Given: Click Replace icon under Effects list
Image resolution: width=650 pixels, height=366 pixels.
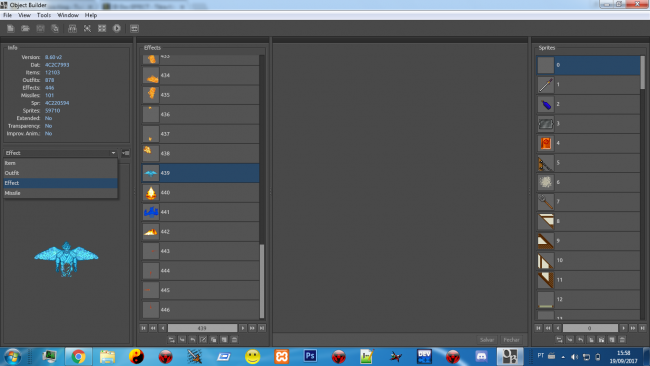Looking at the screenshot, I should click(172, 339).
